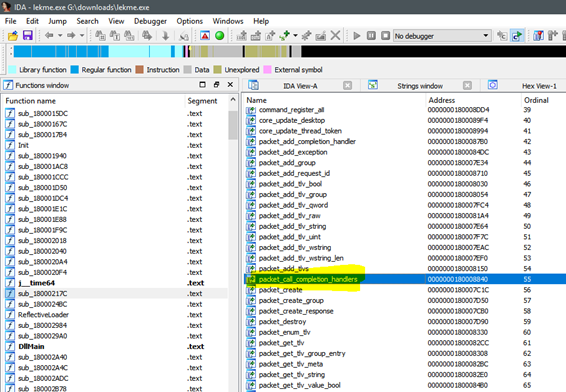
Task: Open the No debugger combo box
Action: 442,36
